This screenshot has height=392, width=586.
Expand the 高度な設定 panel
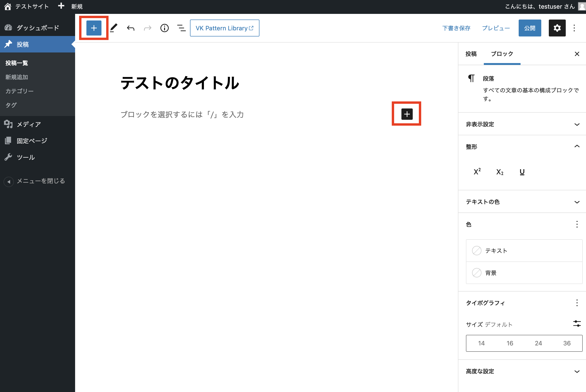coord(522,371)
